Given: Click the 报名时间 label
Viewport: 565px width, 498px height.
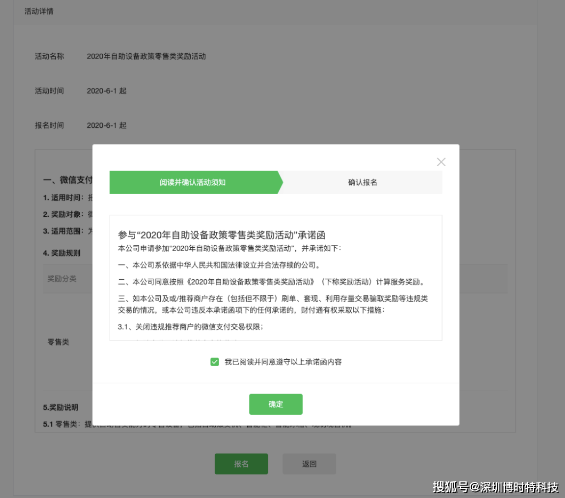Looking at the screenshot, I should click(49, 125).
